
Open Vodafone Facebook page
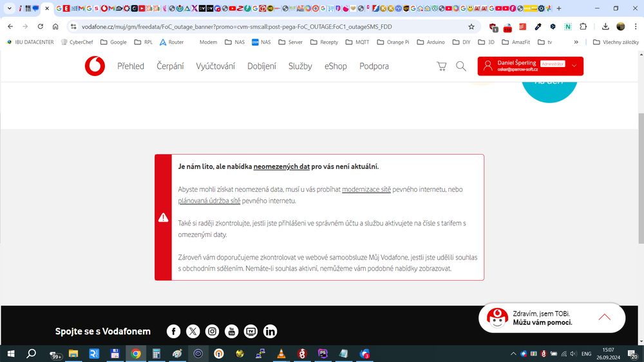173,331
